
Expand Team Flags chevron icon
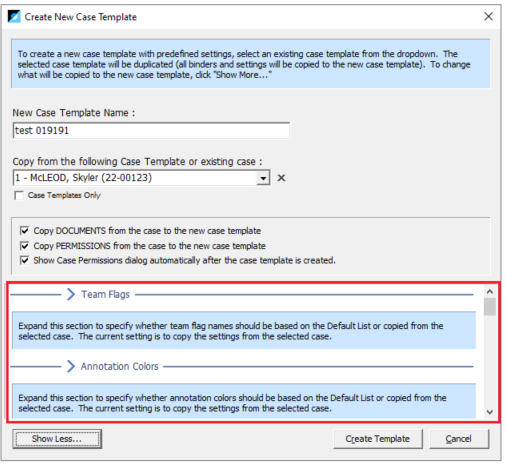point(71,294)
